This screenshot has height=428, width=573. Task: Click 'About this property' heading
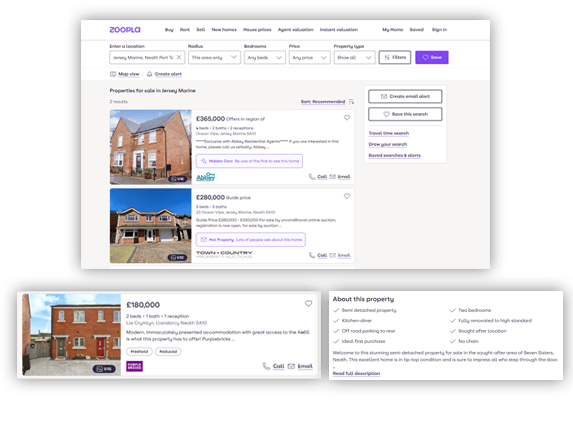coord(363,299)
